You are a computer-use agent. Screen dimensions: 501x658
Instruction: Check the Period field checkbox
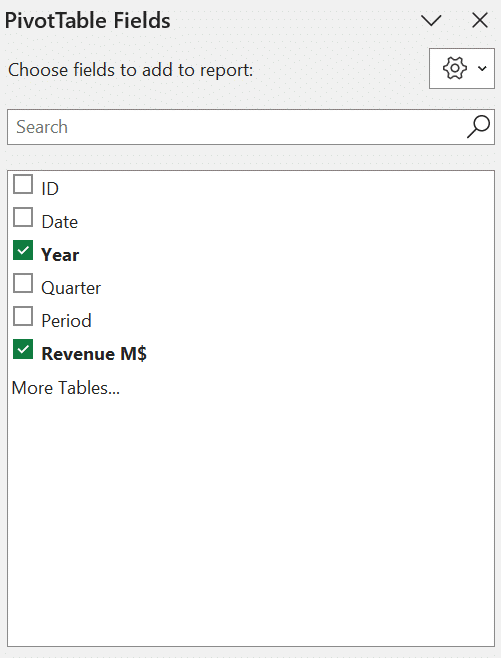23,316
